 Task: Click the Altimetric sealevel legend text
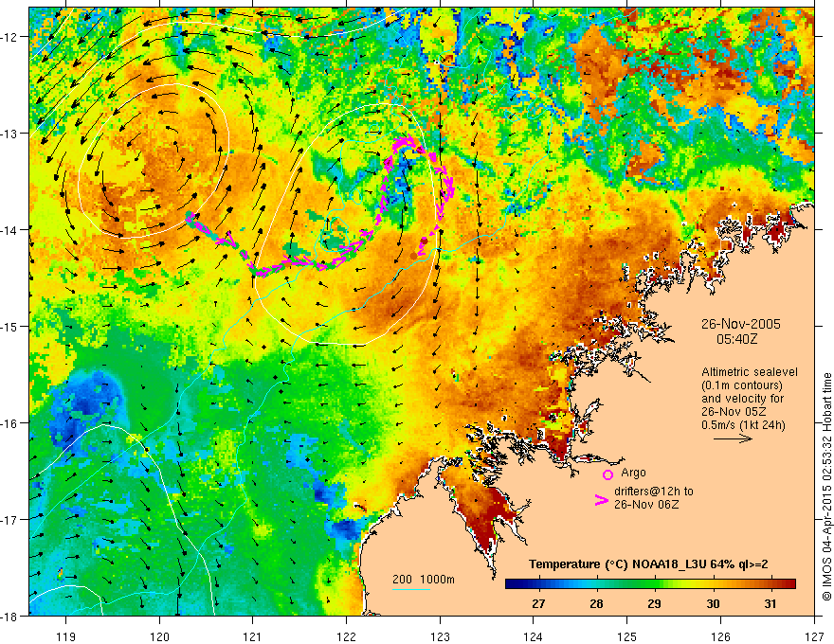(x=750, y=372)
